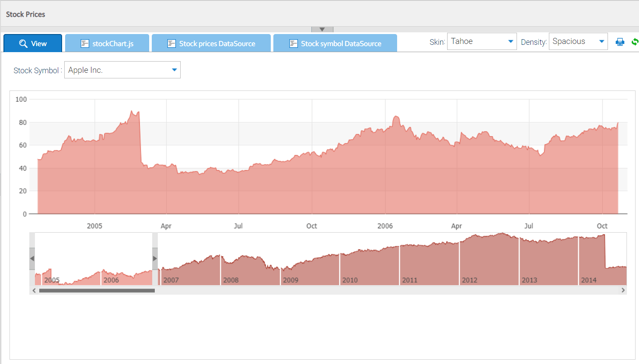Open the View tab

(x=33, y=44)
